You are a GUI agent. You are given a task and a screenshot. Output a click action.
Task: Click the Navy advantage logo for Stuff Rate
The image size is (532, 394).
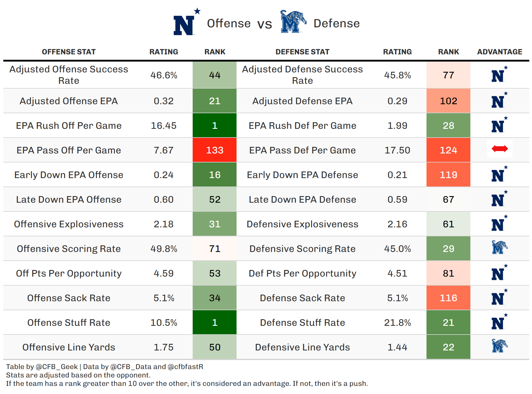click(499, 322)
